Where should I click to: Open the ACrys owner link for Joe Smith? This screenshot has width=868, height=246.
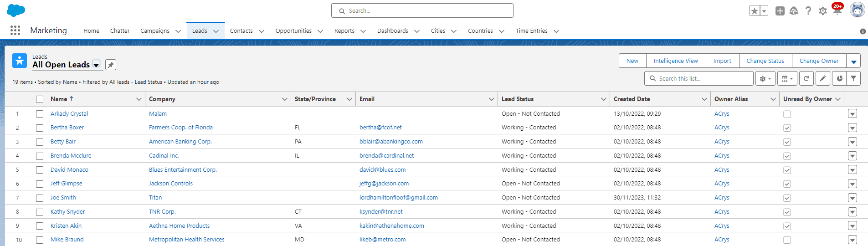(x=722, y=198)
